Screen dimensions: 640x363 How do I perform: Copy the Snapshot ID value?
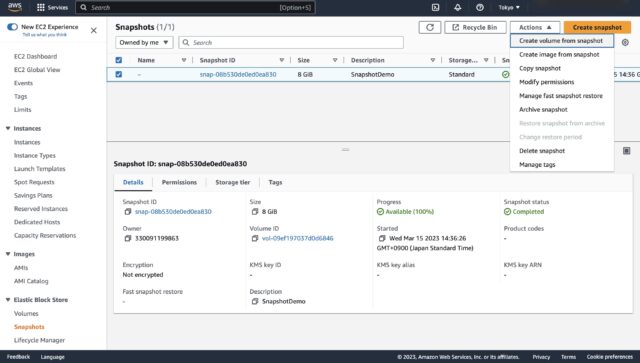128,212
